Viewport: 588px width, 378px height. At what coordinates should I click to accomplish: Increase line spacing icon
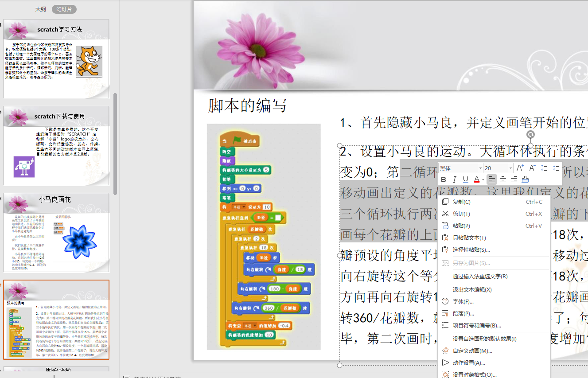click(545, 168)
